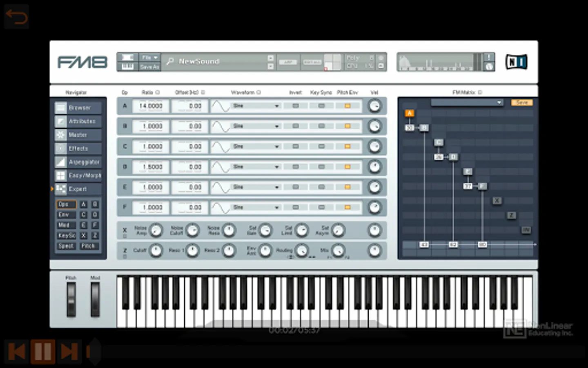Click operator B offset field 0.00
This screenshot has height=368, width=588.
pos(189,126)
